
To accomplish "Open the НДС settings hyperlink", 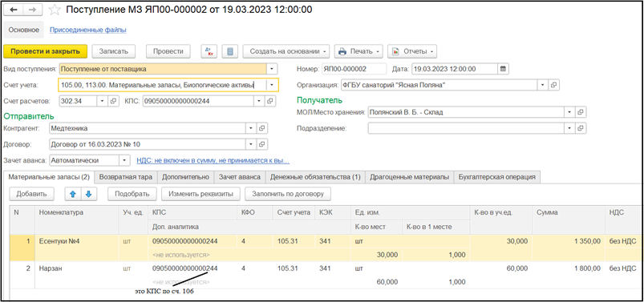I will 213,161.
